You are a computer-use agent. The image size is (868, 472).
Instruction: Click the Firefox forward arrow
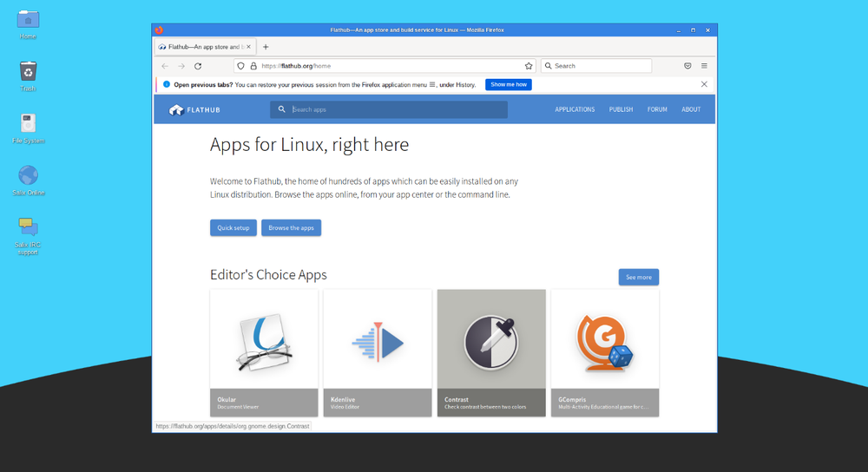tap(181, 66)
